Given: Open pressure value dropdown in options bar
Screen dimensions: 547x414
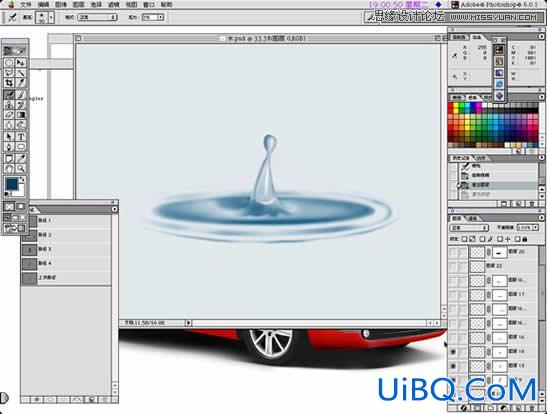Looking at the screenshot, I should 161,17.
